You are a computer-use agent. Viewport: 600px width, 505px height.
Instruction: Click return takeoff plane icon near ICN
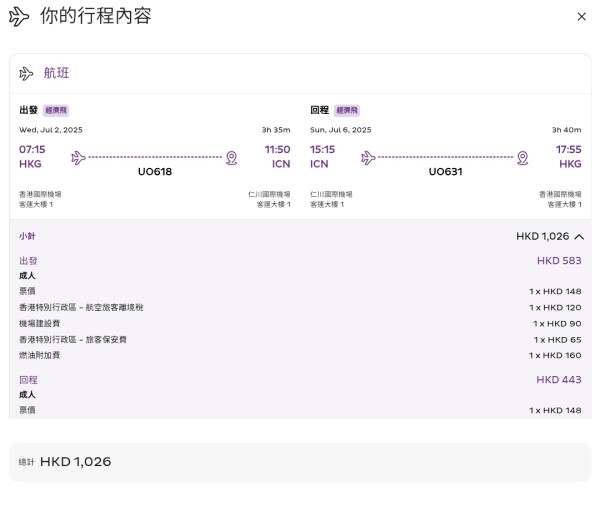tap(368, 157)
